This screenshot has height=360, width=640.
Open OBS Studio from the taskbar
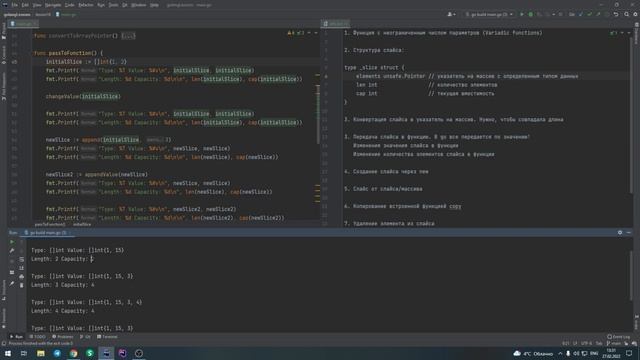139,353
